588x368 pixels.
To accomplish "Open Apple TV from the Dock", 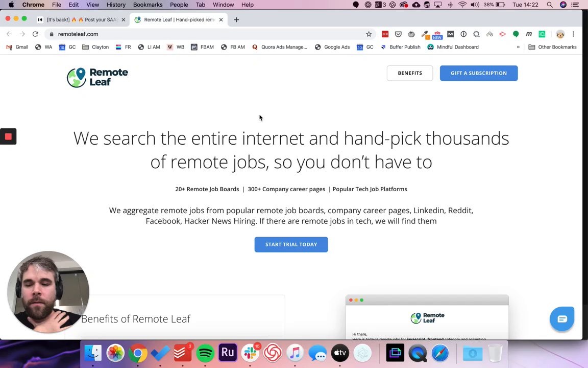I will click(340, 353).
